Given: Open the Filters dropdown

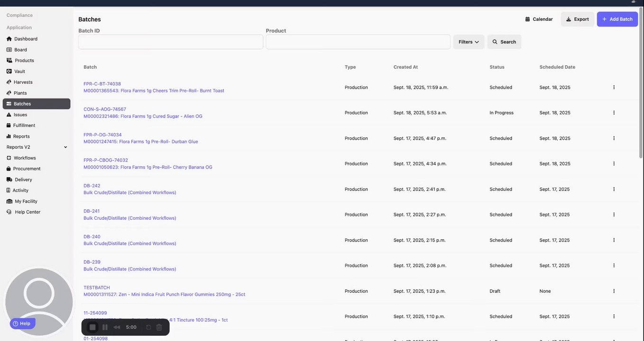Looking at the screenshot, I should 469,42.
